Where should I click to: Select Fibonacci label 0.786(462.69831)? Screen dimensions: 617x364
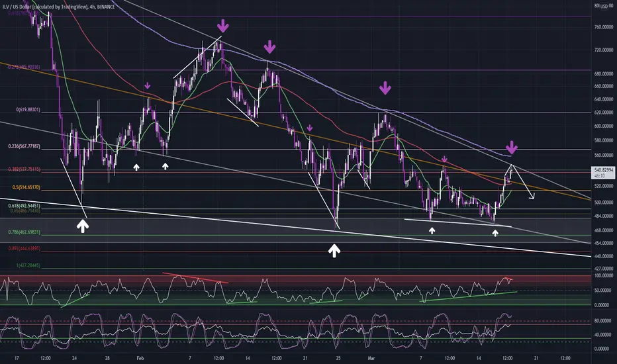point(24,232)
